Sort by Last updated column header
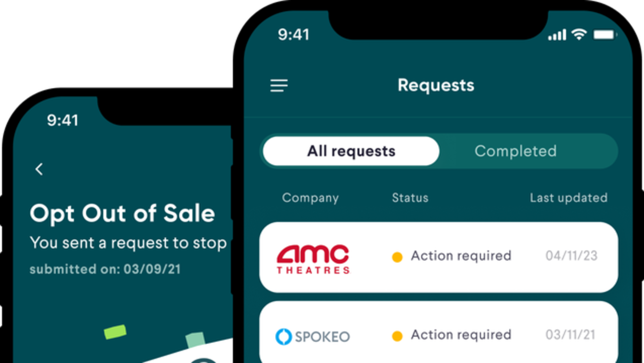Viewport: 644px width, 363px height. (569, 198)
